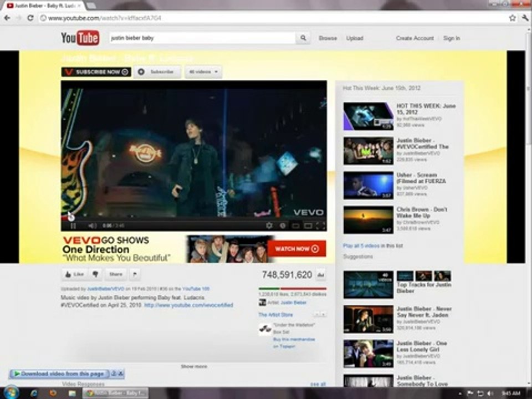
Task: Click the volume icon in the system tray
Action: (x=490, y=393)
